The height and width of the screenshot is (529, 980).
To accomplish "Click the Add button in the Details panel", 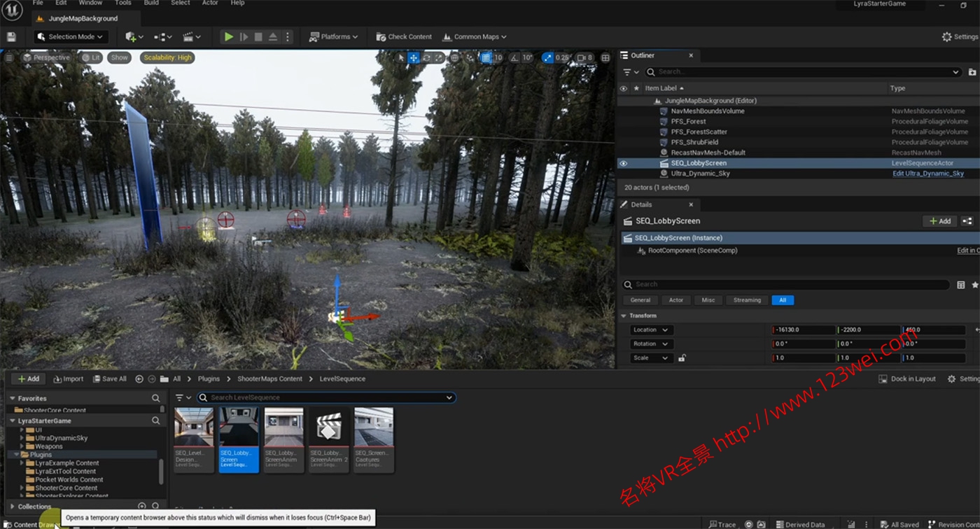I will click(x=939, y=221).
